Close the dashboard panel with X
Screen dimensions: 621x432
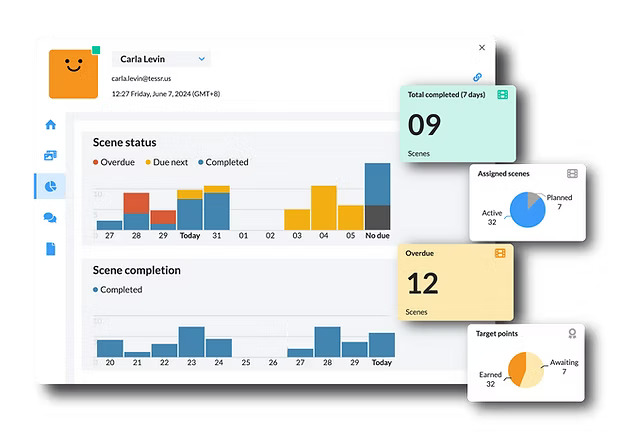pos(482,47)
